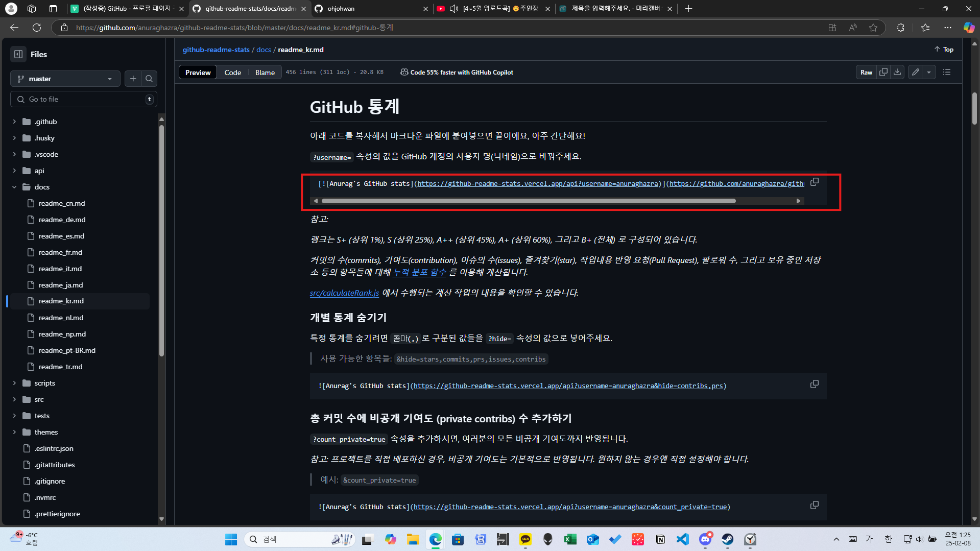Click the Go to file search field
The width and height of the screenshot is (980, 551).
pyautogui.click(x=83, y=99)
